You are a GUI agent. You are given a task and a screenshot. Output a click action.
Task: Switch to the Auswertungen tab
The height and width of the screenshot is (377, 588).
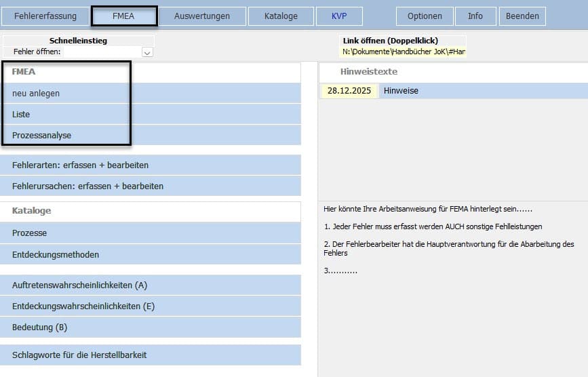[x=202, y=16]
